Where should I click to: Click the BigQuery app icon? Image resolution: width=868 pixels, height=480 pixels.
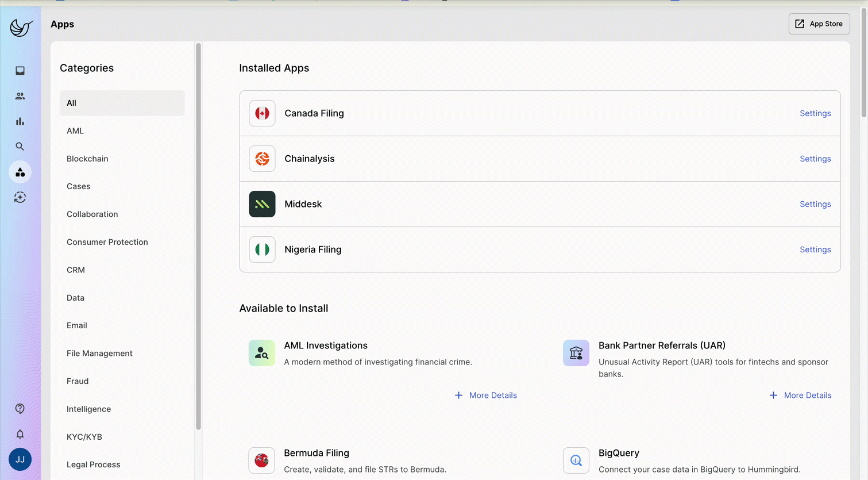click(576, 460)
